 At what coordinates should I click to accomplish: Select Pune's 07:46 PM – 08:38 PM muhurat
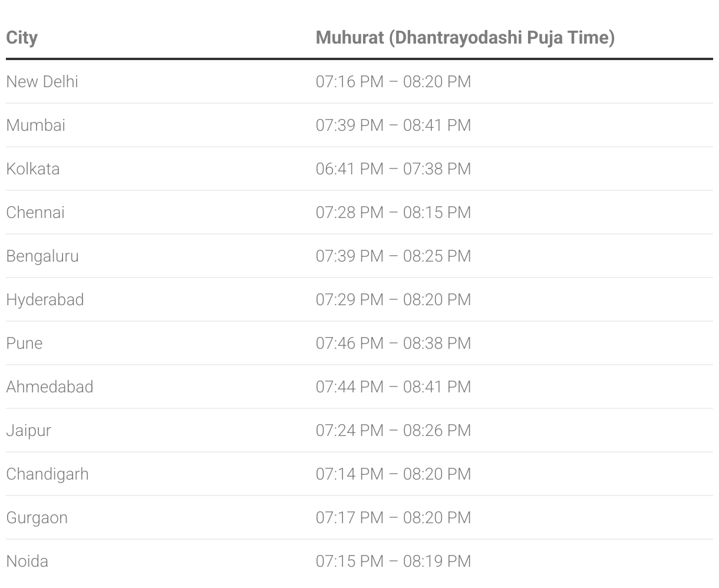pyautogui.click(x=393, y=343)
